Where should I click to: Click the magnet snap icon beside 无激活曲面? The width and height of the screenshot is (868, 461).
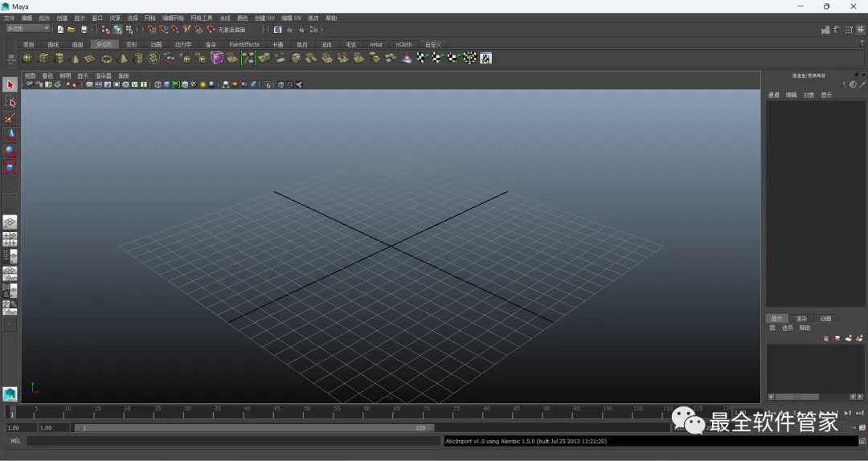[x=211, y=30]
